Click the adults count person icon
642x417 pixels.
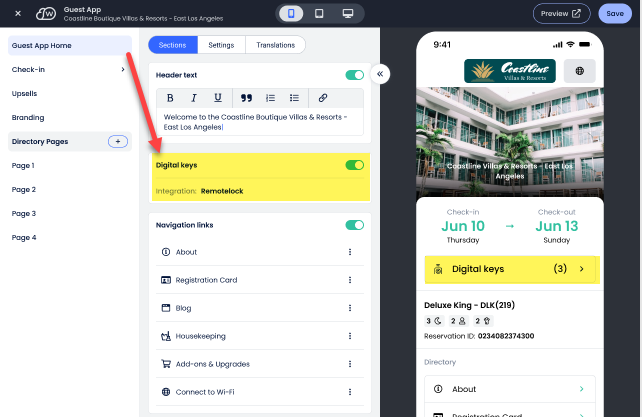click(x=462, y=321)
